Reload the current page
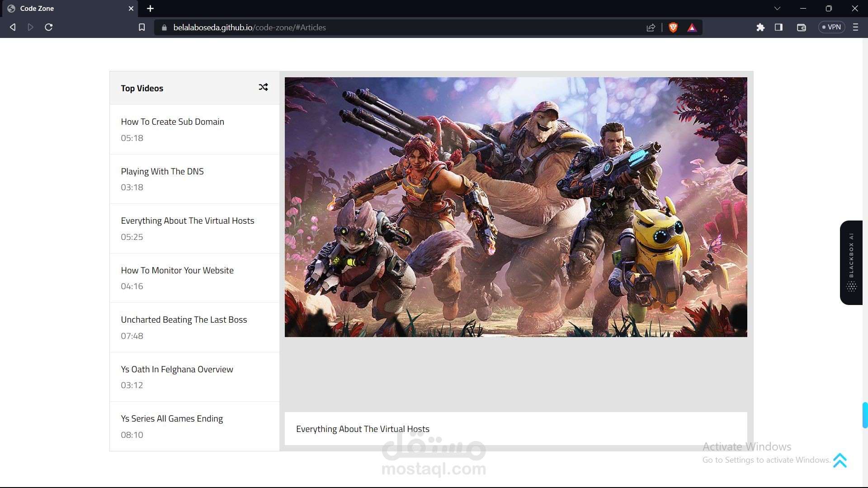The image size is (868, 488). coord(49,27)
